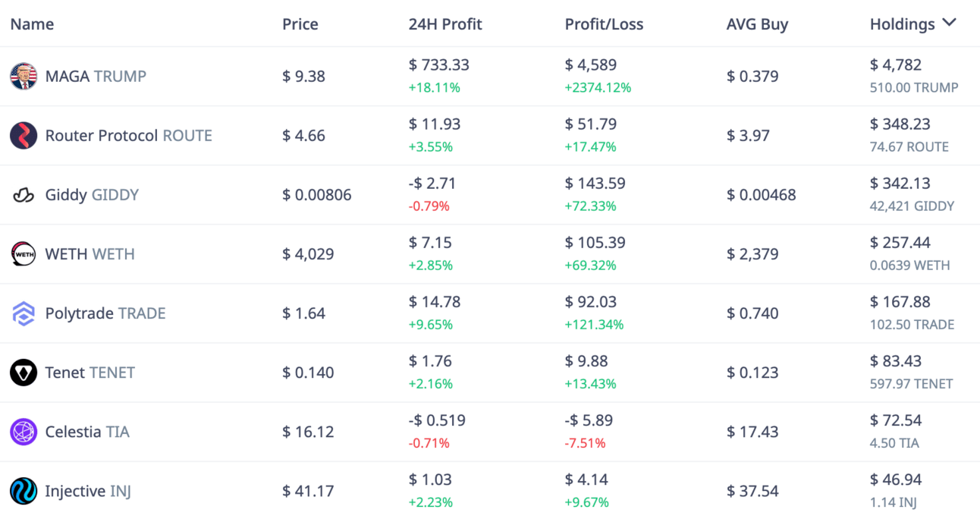Open the Router Protocol ROUTE name link
This screenshot has height=519, width=980.
pyautogui.click(x=129, y=136)
